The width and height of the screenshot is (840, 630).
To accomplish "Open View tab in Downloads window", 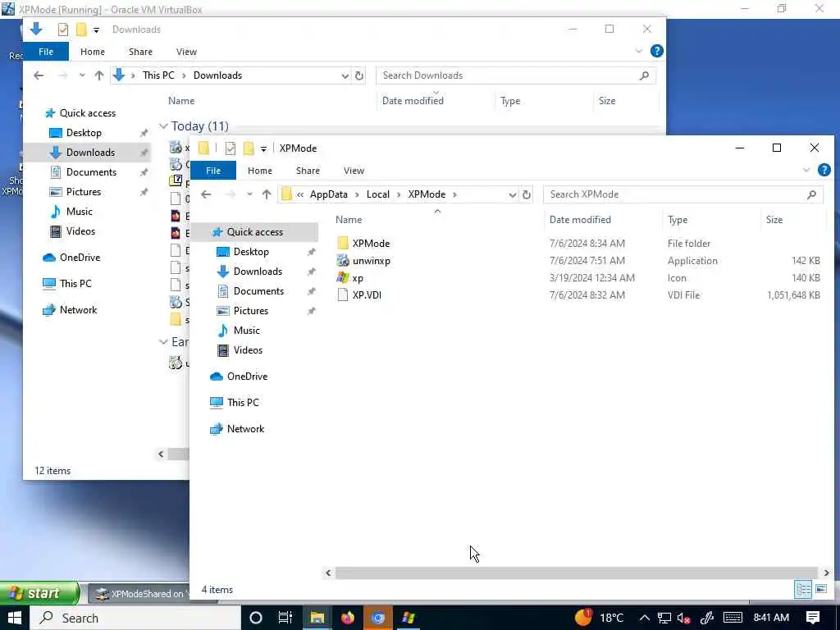I will tap(186, 52).
